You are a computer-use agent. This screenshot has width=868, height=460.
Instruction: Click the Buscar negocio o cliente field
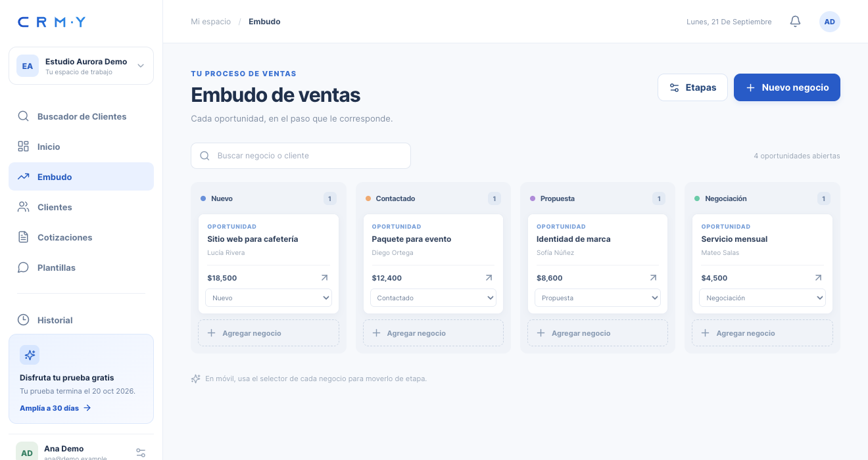point(301,156)
